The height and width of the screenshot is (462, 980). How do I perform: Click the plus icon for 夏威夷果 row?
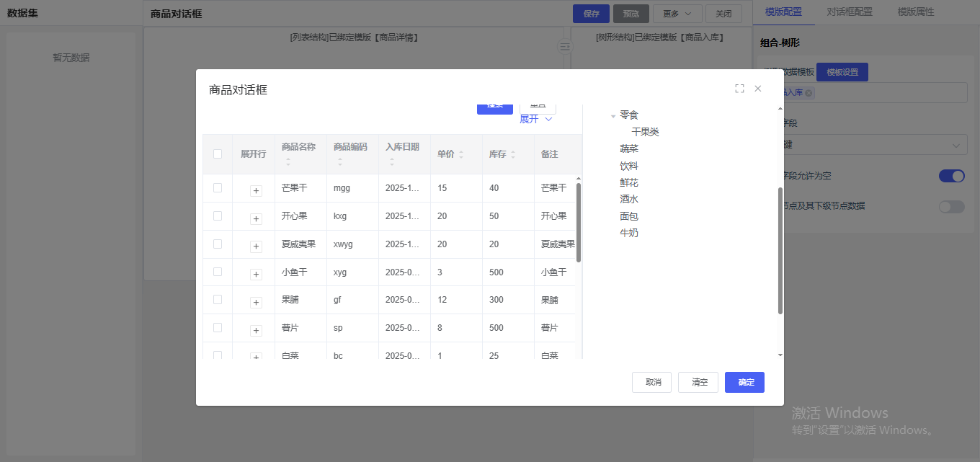[x=256, y=246]
